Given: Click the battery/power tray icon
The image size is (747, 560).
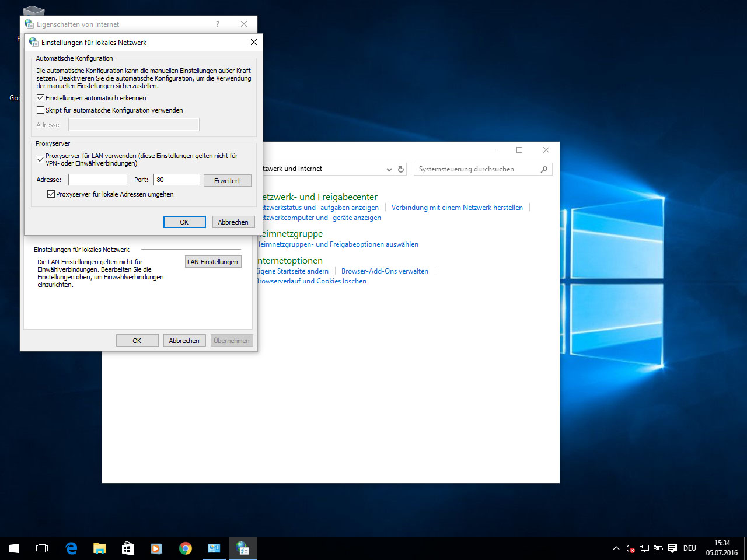Looking at the screenshot, I should tap(658, 548).
